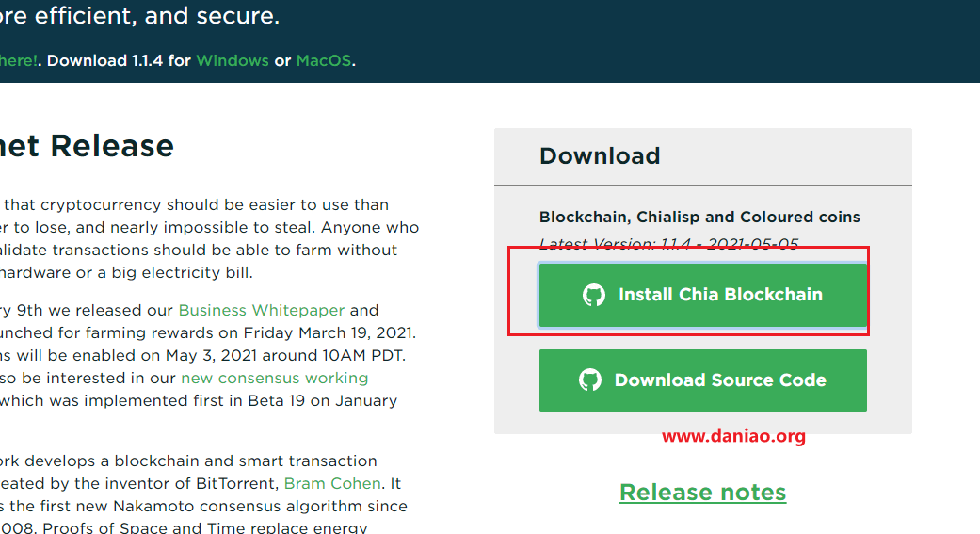Screen dimensions: 980x534
Task: Follow the MacOS download link in banner
Action: pos(324,60)
